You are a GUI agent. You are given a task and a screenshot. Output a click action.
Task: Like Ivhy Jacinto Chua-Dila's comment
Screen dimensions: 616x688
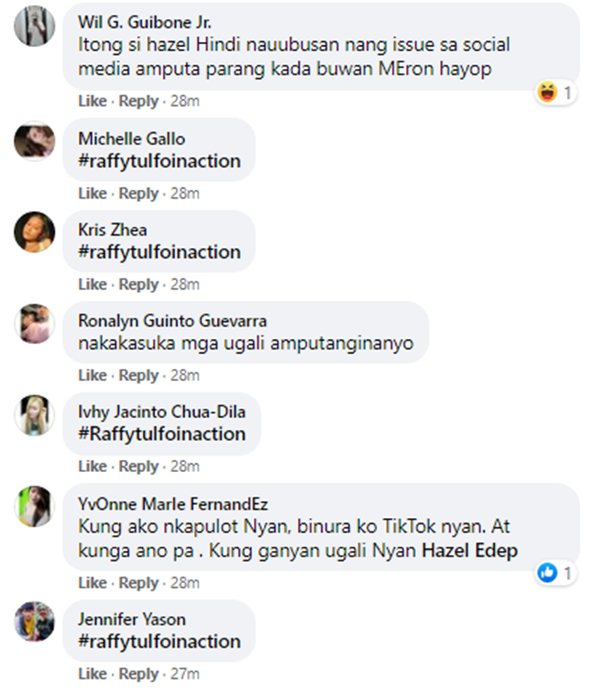(92, 466)
